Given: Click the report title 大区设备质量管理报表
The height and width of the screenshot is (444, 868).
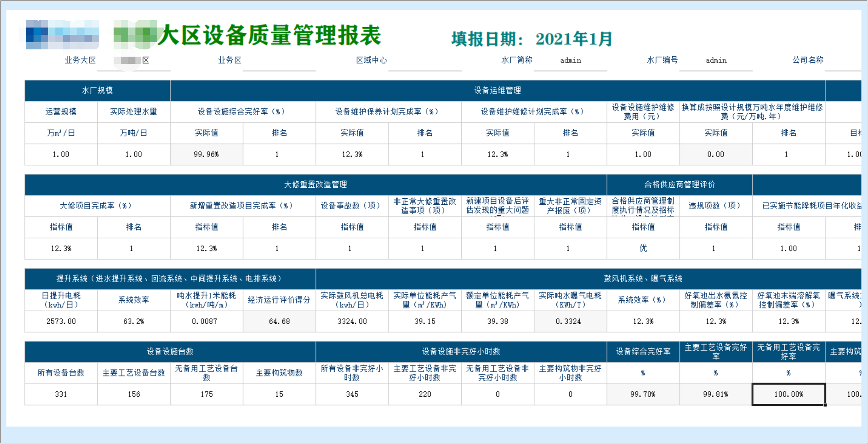Looking at the screenshot, I should (269, 35).
